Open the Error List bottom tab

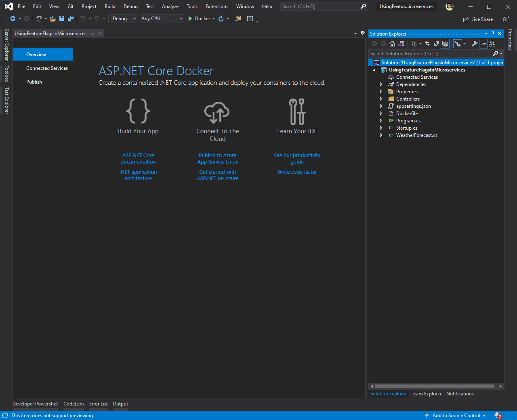[x=99, y=404]
